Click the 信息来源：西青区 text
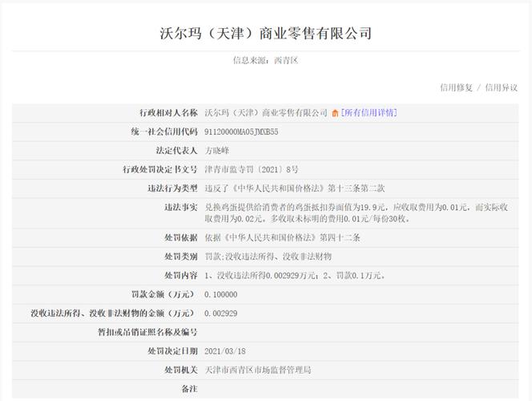This screenshot has height=401, width=532. [x=265, y=60]
